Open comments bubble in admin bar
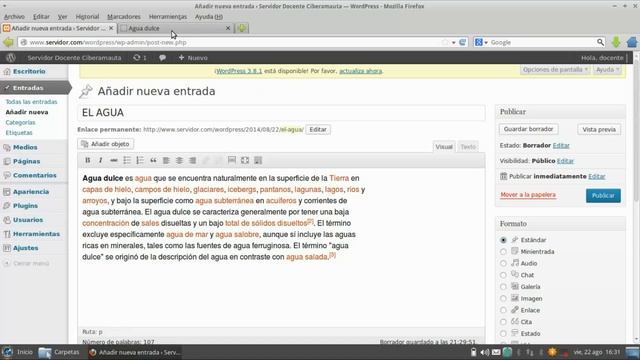The width and height of the screenshot is (640, 360). [162, 58]
